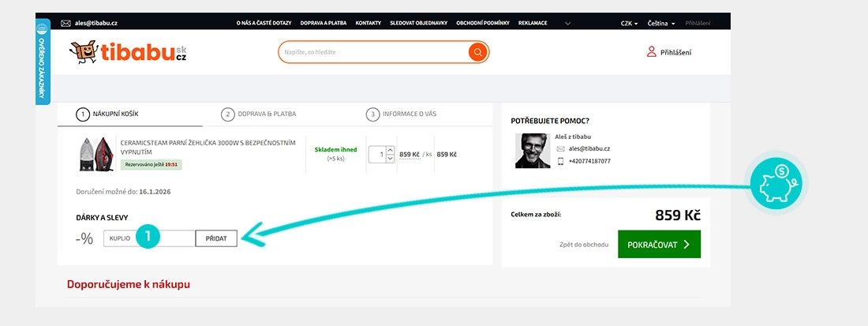The width and height of the screenshot is (868, 326).
Task: Increase quantity with the up arrow
Action: tap(390, 149)
